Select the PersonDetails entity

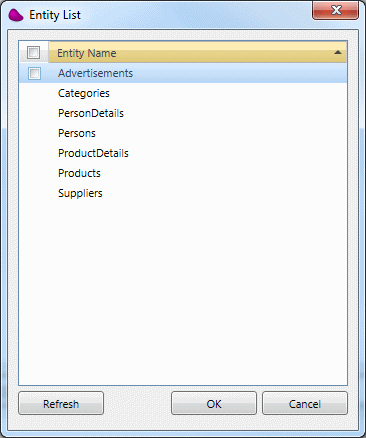pyautogui.click(x=91, y=113)
